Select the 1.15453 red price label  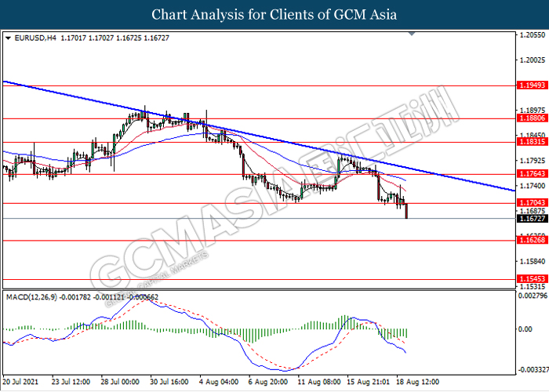[533, 279]
